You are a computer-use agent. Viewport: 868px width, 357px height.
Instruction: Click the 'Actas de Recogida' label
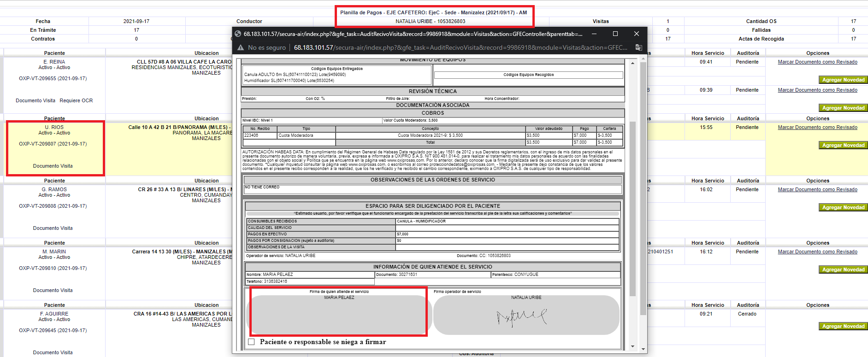(761, 39)
